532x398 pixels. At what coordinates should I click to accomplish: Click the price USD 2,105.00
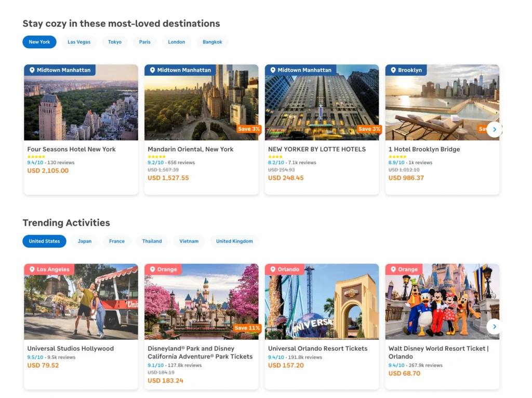(48, 170)
